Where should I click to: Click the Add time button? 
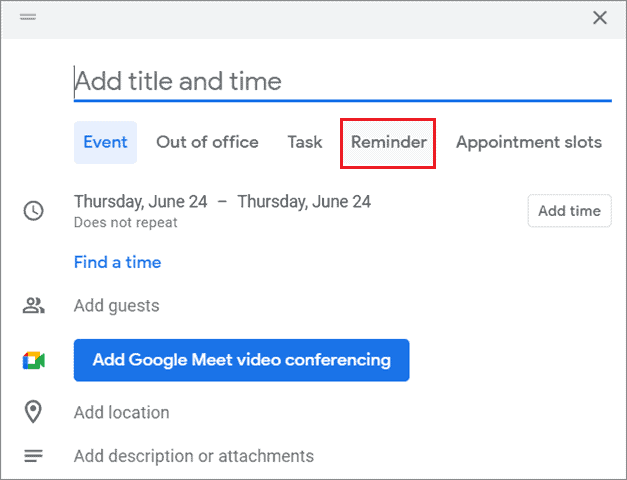pyautogui.click(x=569, y=211)
